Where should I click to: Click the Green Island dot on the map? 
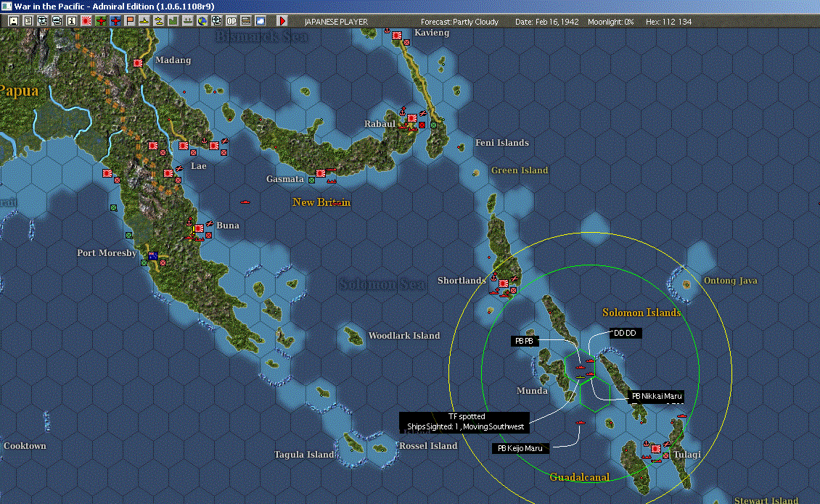coord(476,173)
